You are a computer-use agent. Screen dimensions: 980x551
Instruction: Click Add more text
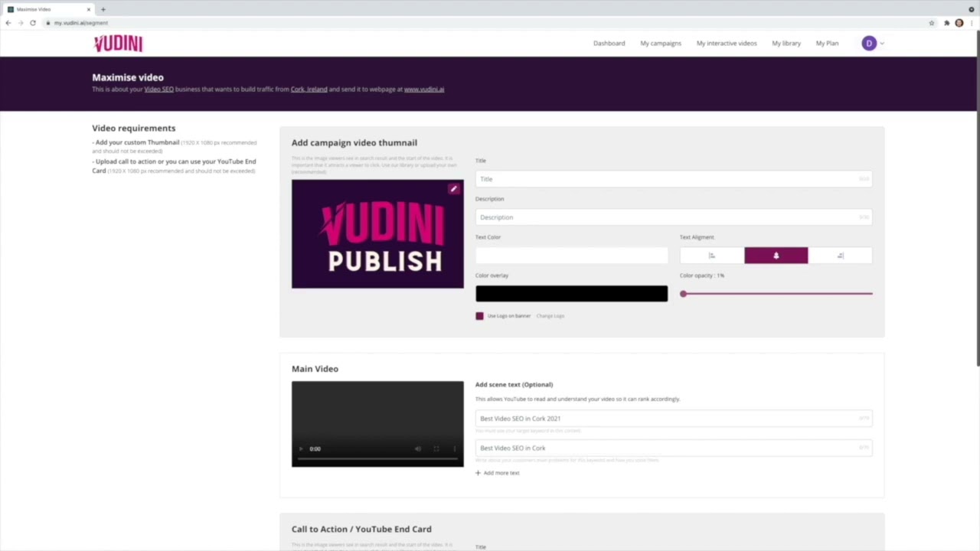(498, 473)
